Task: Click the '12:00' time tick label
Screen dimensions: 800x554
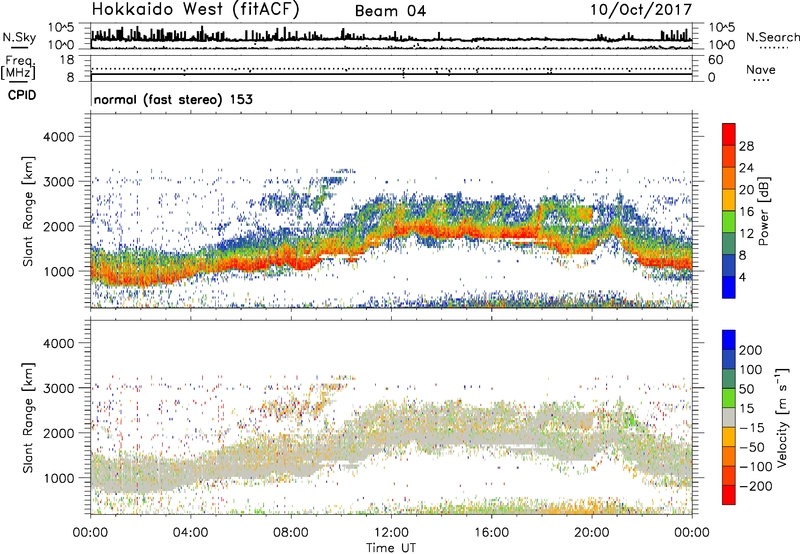Action: point(391,533)
